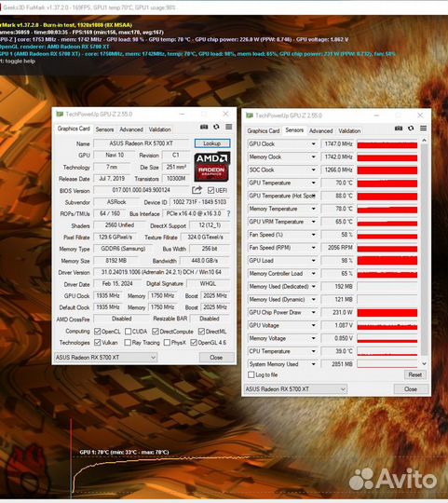
Task: Refresh readings in the Graphics Card window
Action: [216, 127]
